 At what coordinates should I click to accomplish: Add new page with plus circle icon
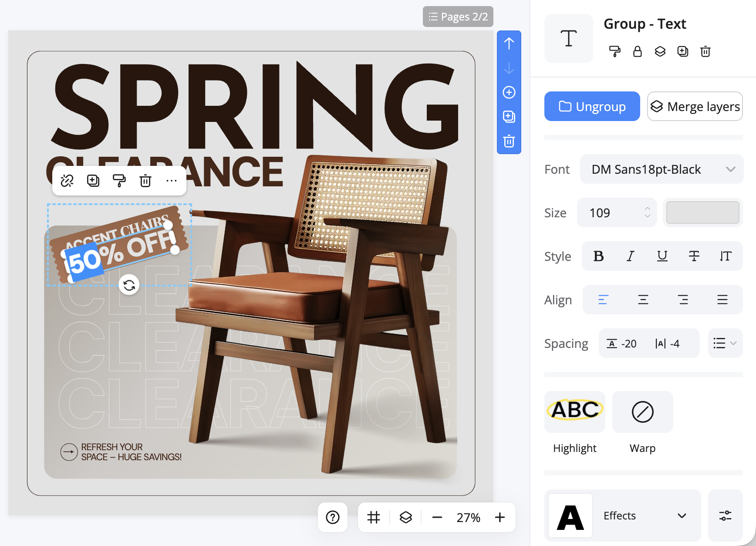coord(509,92)
